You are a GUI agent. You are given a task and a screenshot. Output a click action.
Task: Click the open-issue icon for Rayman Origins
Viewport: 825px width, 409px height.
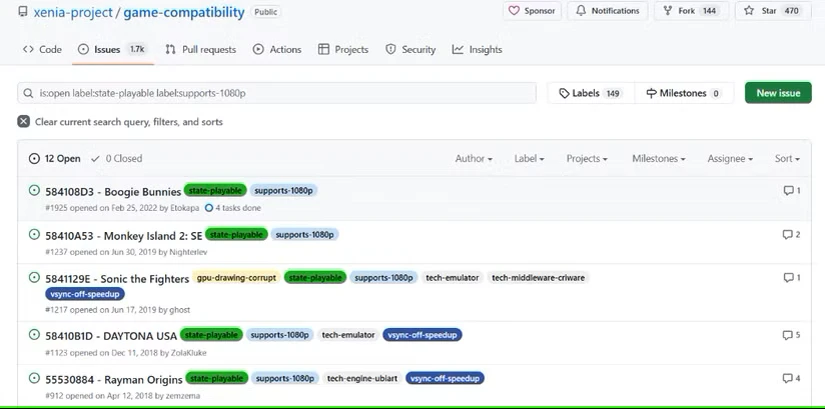coord(34,378)
